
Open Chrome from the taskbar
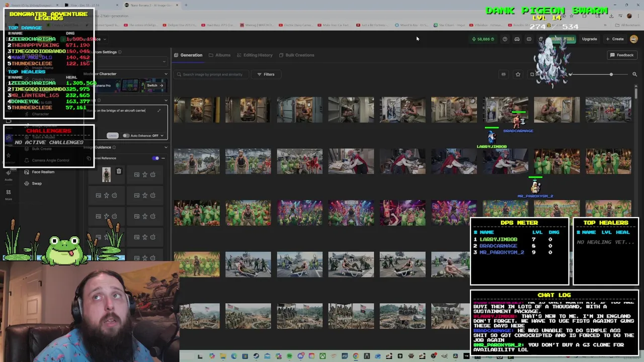[356, 356]
